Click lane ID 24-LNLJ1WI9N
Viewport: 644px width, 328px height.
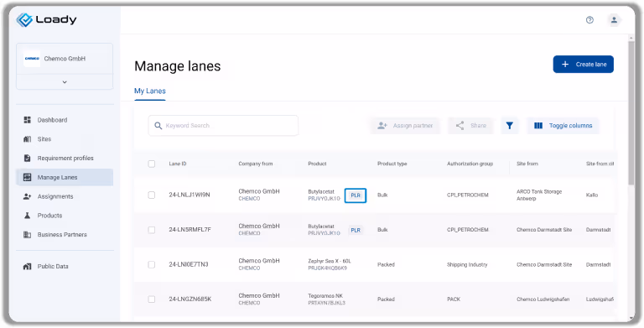(190, 195)
